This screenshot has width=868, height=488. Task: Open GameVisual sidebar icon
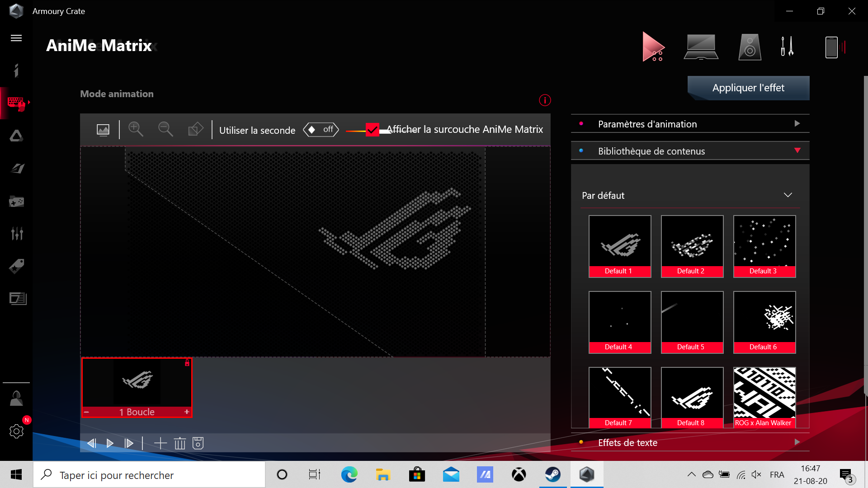pyautogui.click(x=17, y=169)
